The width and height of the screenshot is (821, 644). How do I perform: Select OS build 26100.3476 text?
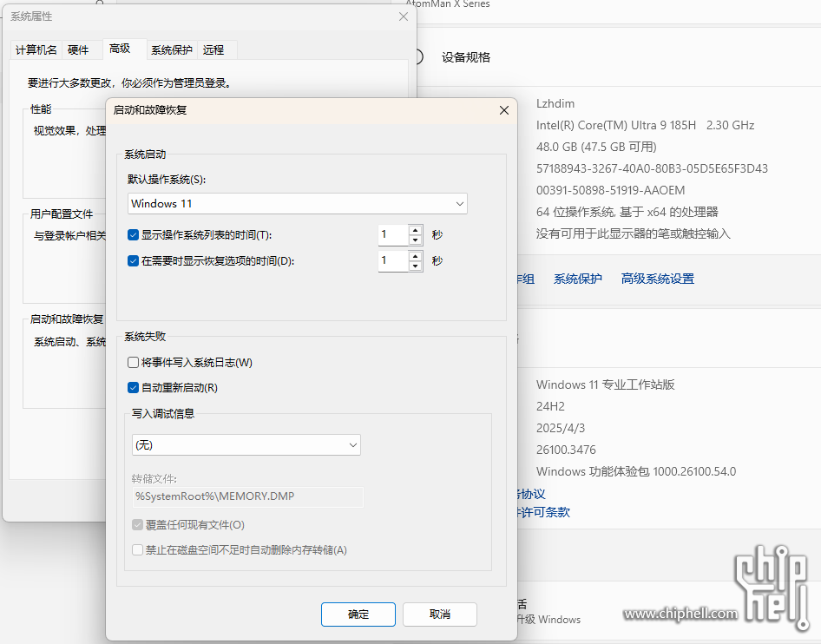click(x=566, y=450)
